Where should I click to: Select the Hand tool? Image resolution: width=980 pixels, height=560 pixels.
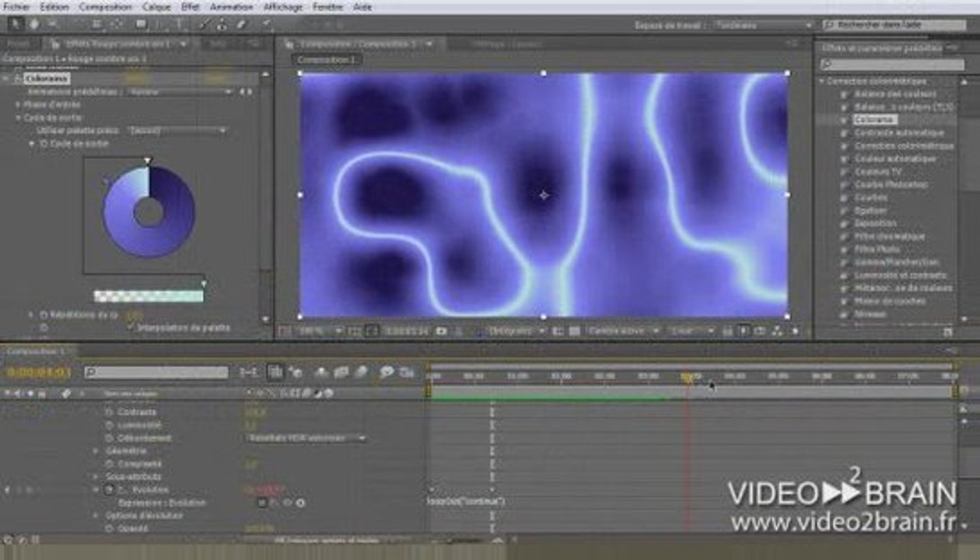click(35, 24)
